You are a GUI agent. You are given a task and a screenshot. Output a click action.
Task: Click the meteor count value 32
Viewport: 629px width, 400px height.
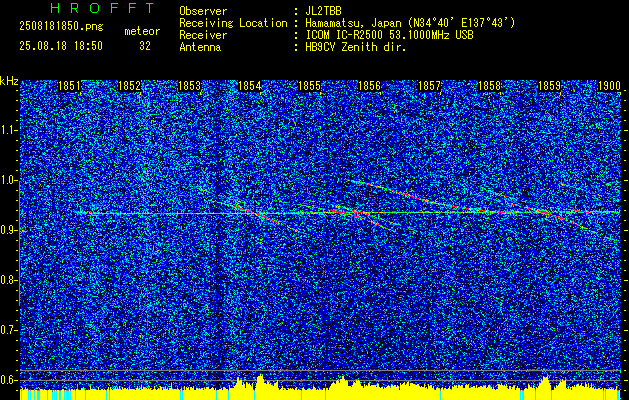[145, 46]
